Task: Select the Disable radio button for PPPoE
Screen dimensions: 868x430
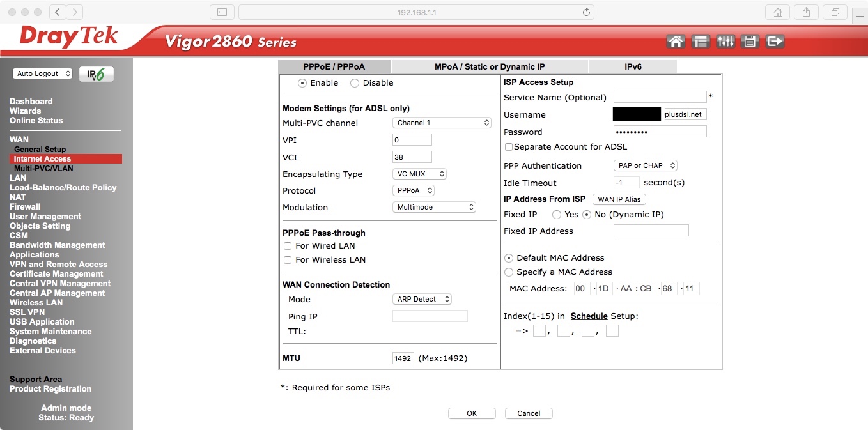Action: pos(355,82)
